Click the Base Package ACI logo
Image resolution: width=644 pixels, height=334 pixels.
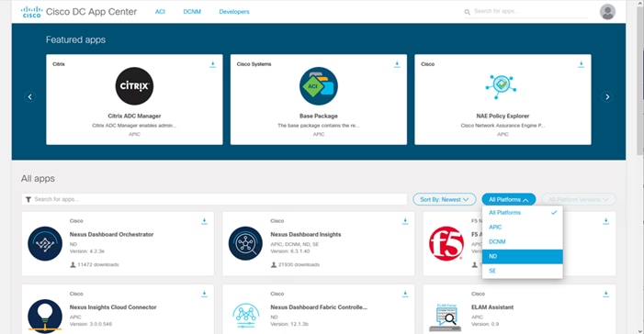tap(319, 86)
